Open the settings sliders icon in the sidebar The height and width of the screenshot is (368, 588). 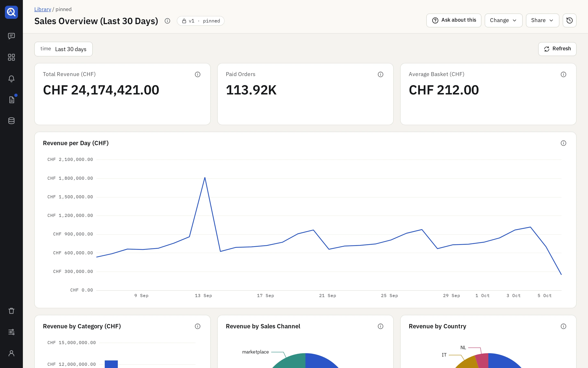click(x=11, y=332)
